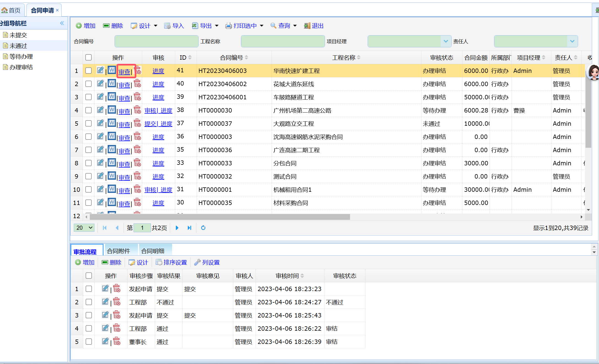
Task: Open Word document icon for row 4
Action: (x=112, y=110)
